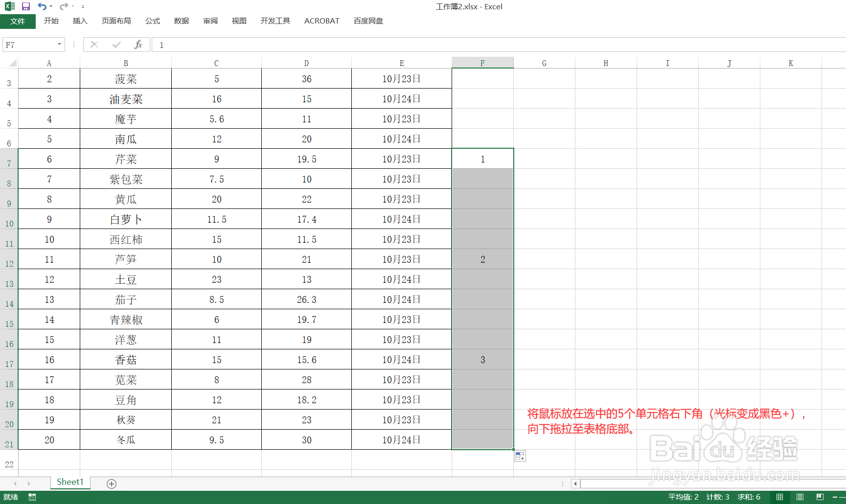Select column B header
846x504 pixels.
126,63
